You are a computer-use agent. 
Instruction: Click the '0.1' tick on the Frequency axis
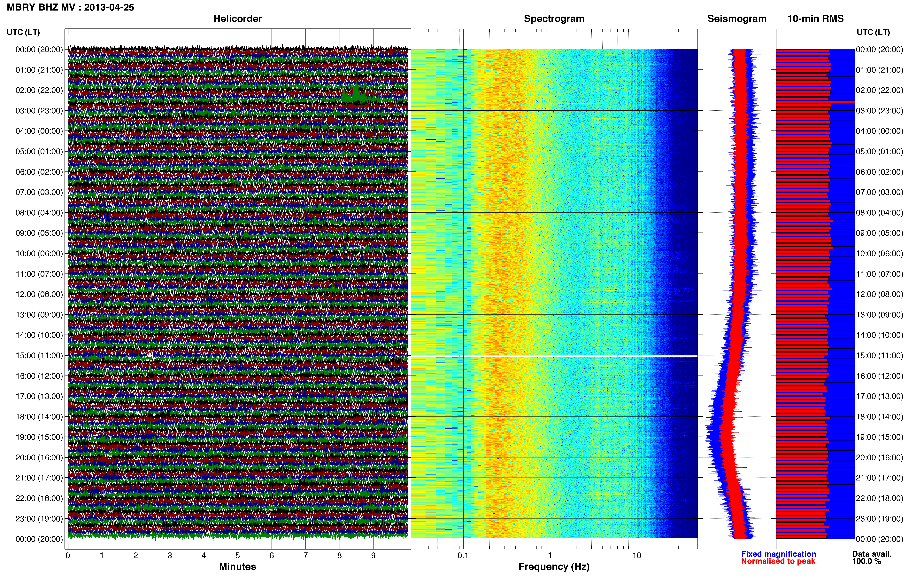coord(463,556)
